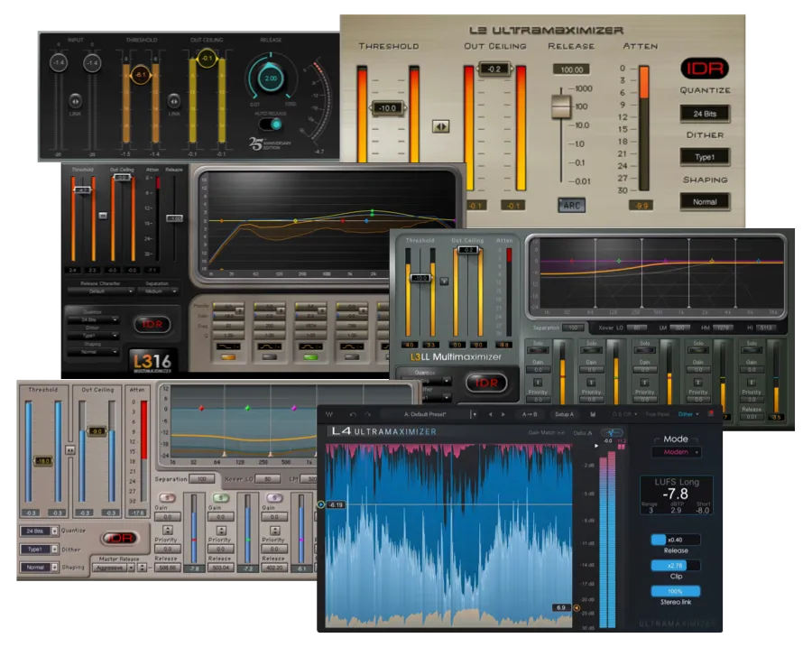812x647 pixels.
Task: Click the L2 Threshold handle showing -10.0
Action: [387, 107]
